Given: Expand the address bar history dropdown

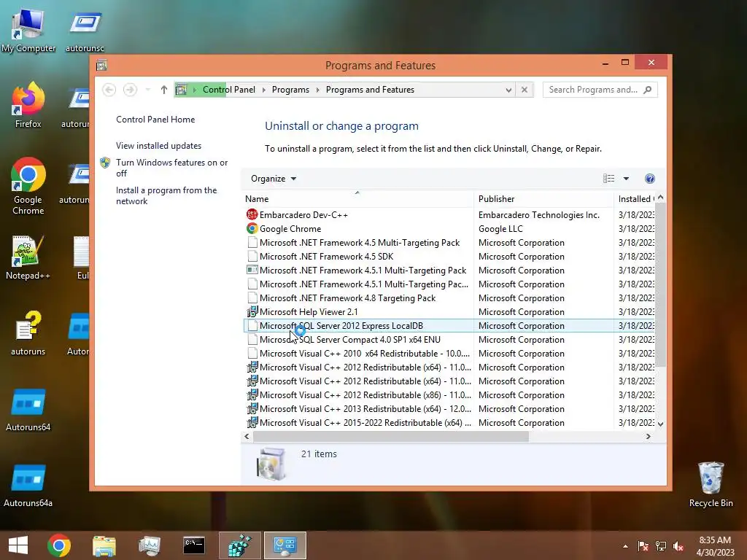Looking at the screenshot, I should click(508, 90).
